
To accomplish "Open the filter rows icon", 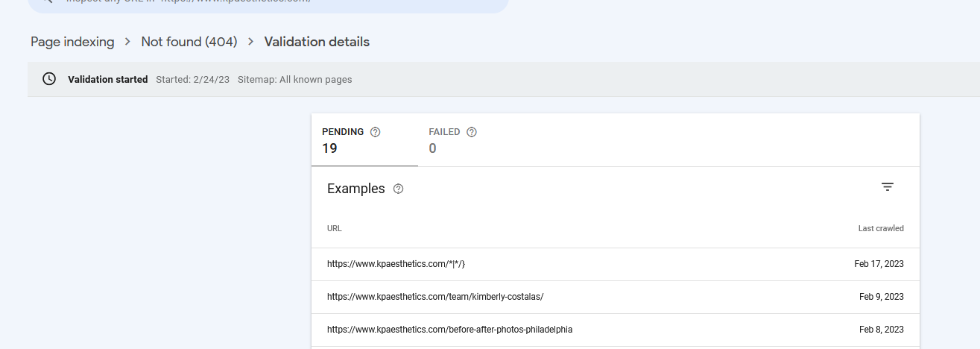I will (888, 187).
